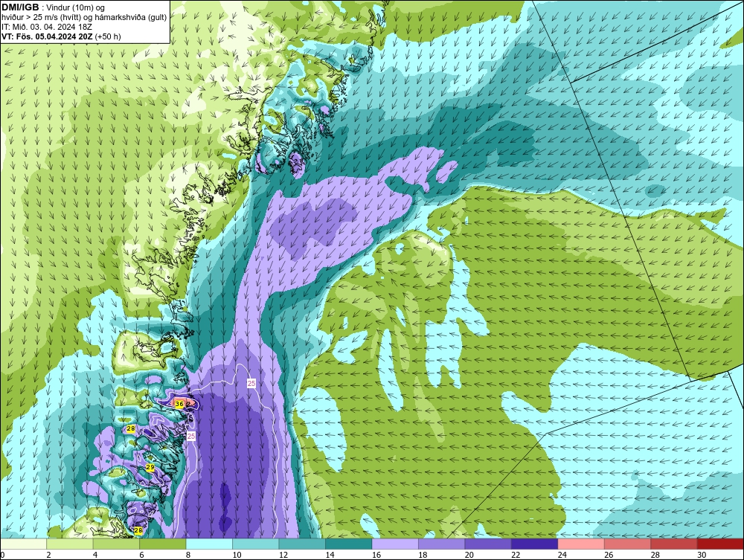Click the legend scale number 8
The image size is (744, 560).
(x=188, y=555)
